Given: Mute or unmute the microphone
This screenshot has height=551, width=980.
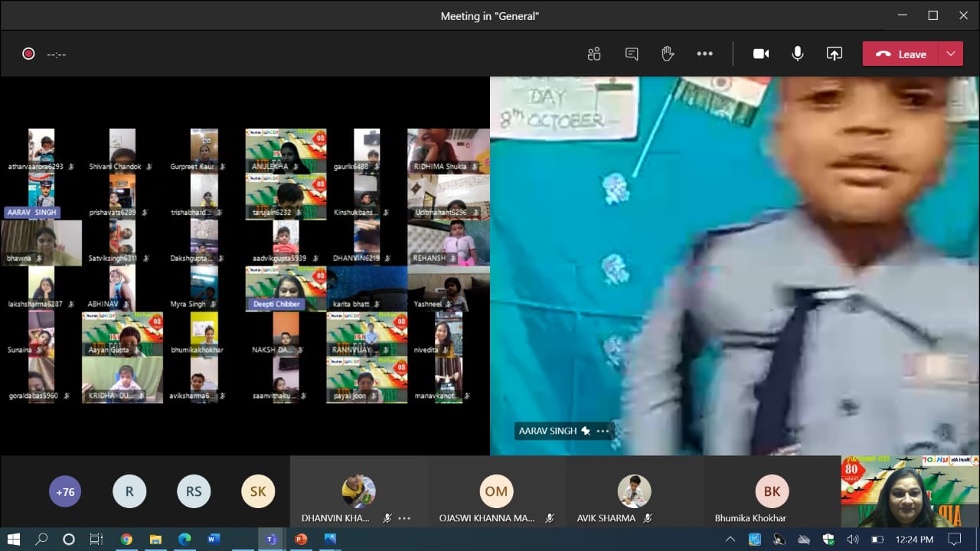Looking at the screenshot, I should point(797,54).
